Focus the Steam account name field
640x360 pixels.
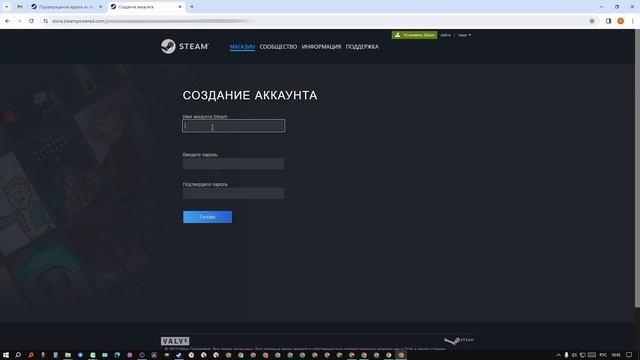click(233, 126)
